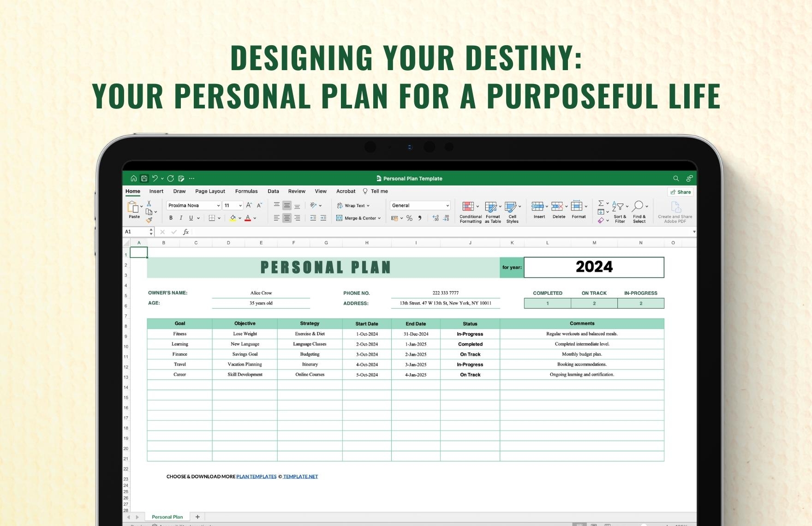This screenshot has height=526, width=812.
Task: Click the Save icon in title bar
Action: click(144, 179)
